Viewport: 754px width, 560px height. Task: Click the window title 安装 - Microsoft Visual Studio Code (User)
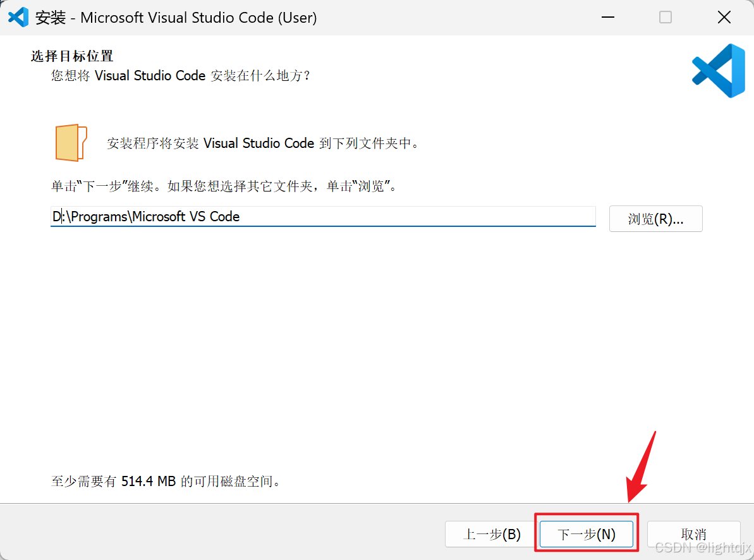pos(176,17)
